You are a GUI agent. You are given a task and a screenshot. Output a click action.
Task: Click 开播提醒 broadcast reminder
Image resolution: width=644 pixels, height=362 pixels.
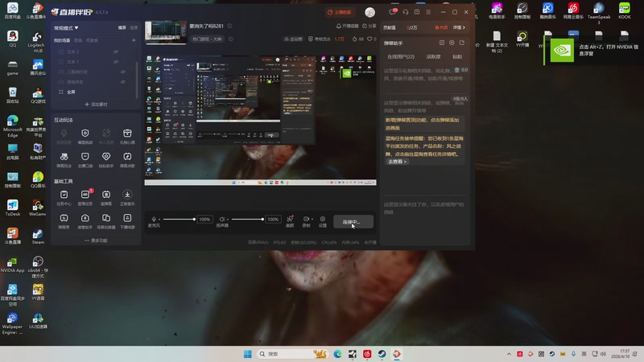point(347,26)
